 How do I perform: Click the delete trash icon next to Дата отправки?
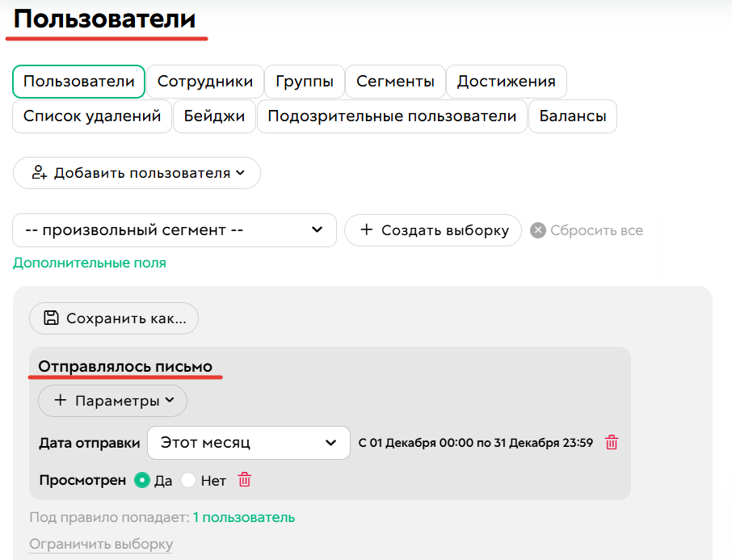click(612, 442)
